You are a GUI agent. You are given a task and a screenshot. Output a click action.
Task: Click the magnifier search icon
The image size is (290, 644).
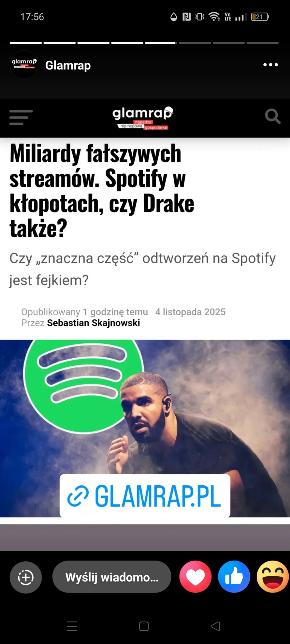272,116
